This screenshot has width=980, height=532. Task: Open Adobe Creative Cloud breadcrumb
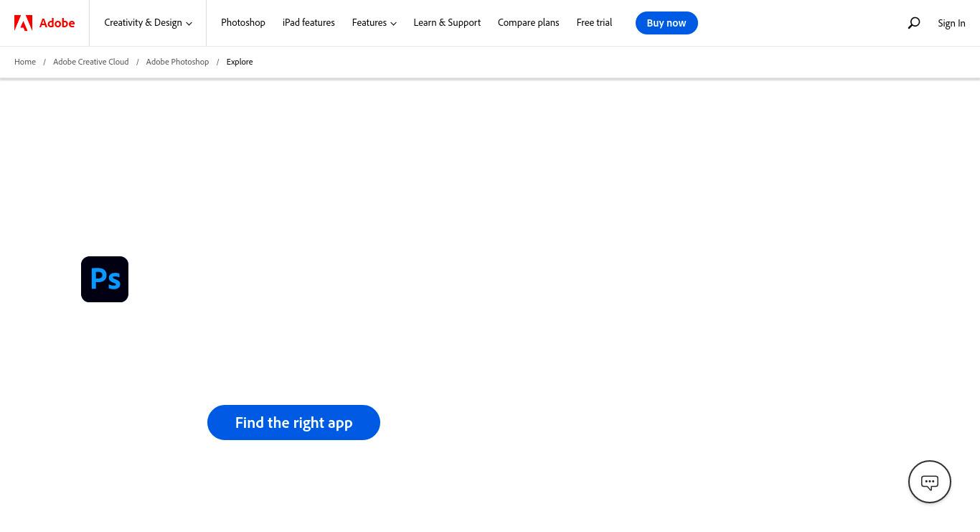pyautogui.click(x=91, y=62)
